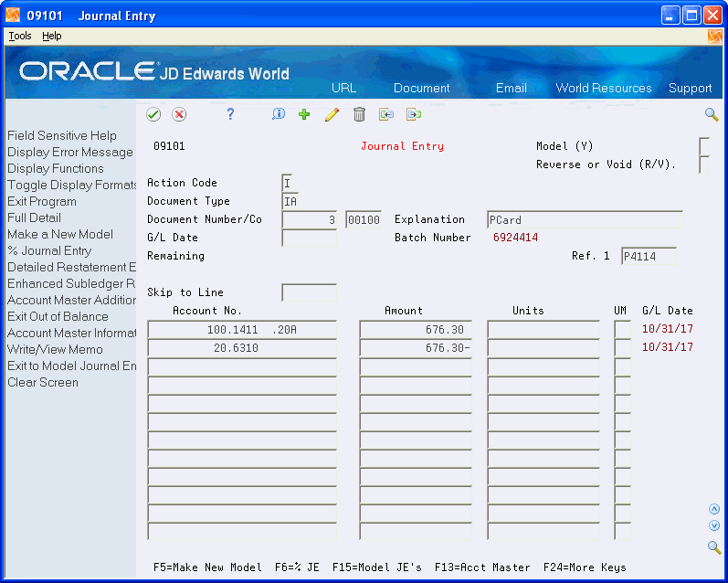This screenshot has height=583, width=728.
Task: Open Detailed Restatement option in sidebar
Action: click(71, 267)
